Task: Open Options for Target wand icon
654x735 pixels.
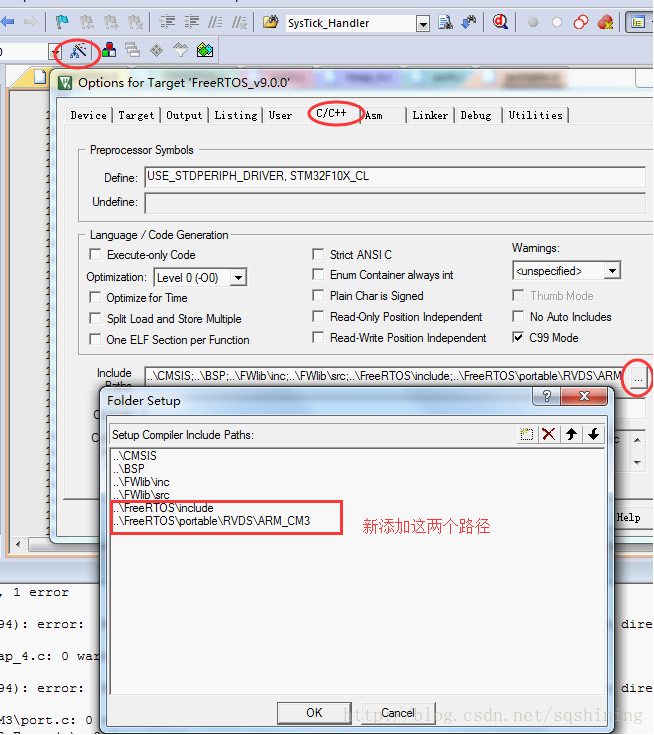Action: (78, 50)
